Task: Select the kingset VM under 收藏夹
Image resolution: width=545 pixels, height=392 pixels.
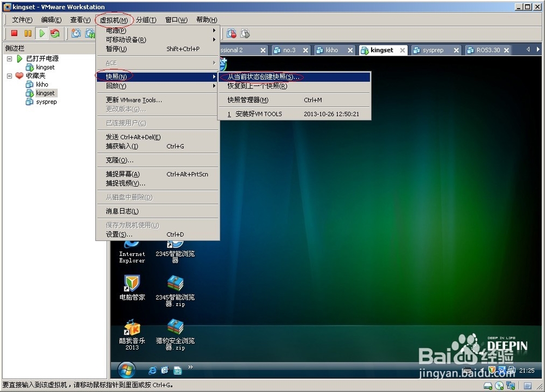Action: [x=45, y=93]
